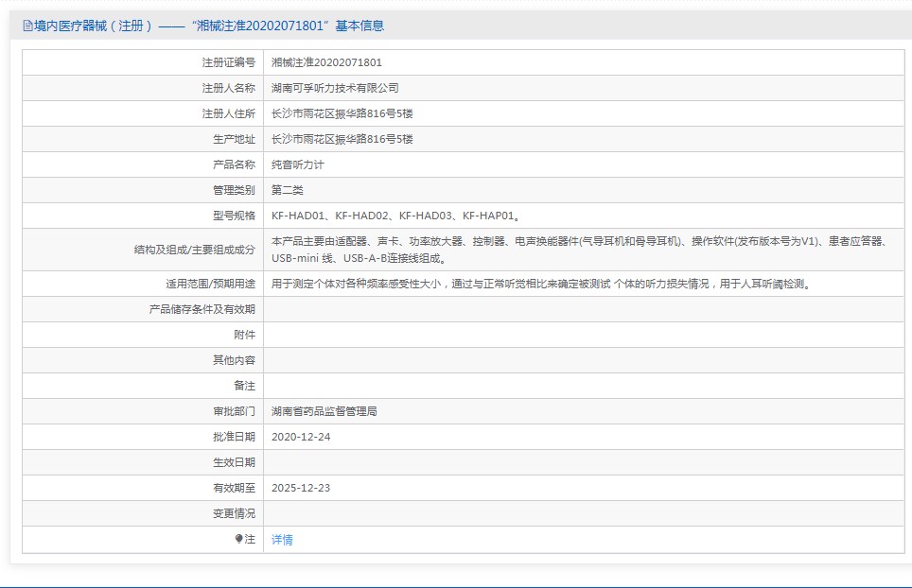This screenshot has width=912, height=588.
Task: Click the 有效期至 label
Action: [234, 488]
